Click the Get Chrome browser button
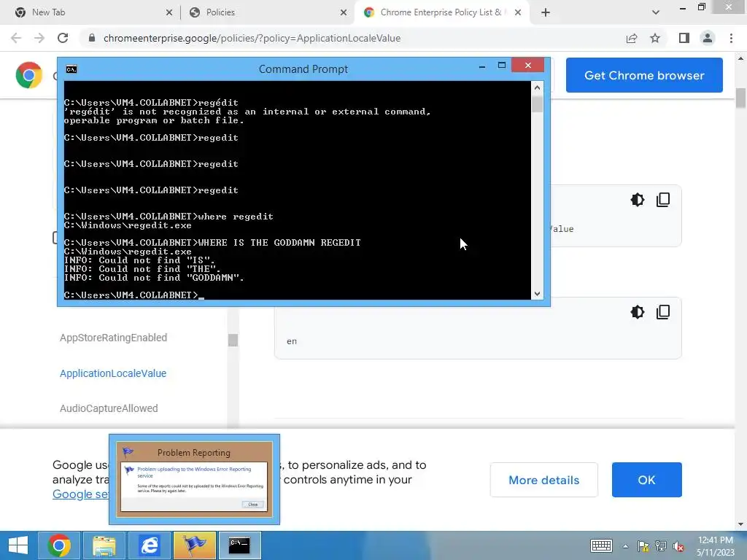747x560 pixels. pyautogui.click(x=644, y=75)
